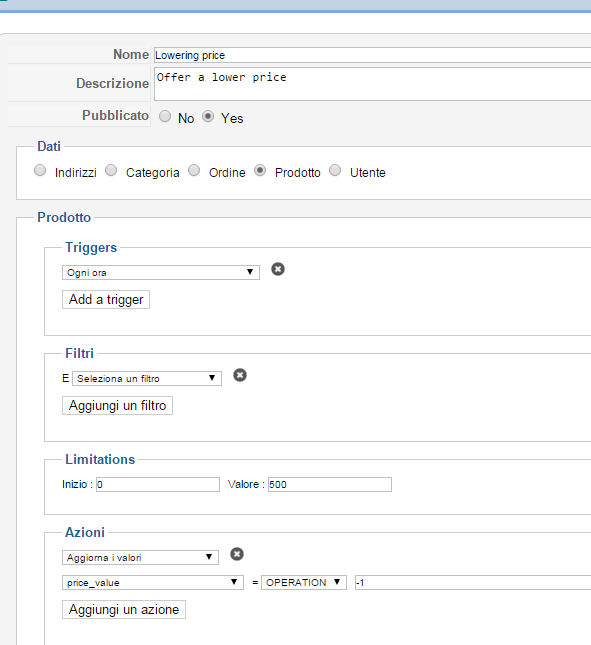The height and width of the screenshot is (645, 591).
Task: Open the 'Aggiorna i valori' action dropdown
Action: pyautogui.click(x=140, y=557)
